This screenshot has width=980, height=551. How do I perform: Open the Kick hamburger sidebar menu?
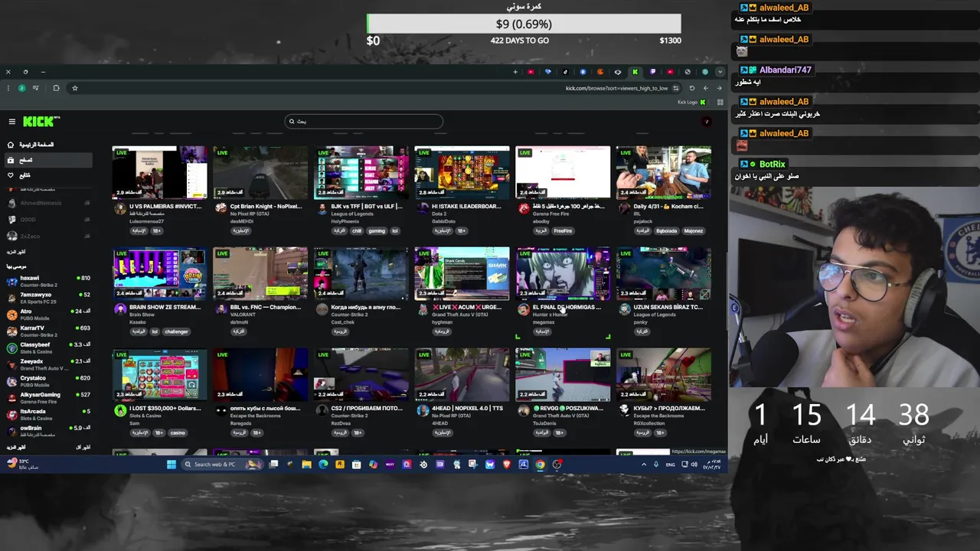[11, 121]
